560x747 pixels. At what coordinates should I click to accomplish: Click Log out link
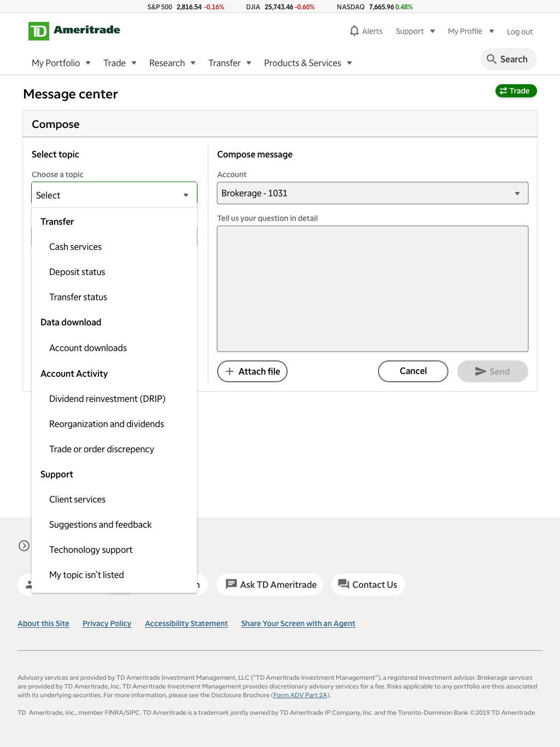pos(520,32)
